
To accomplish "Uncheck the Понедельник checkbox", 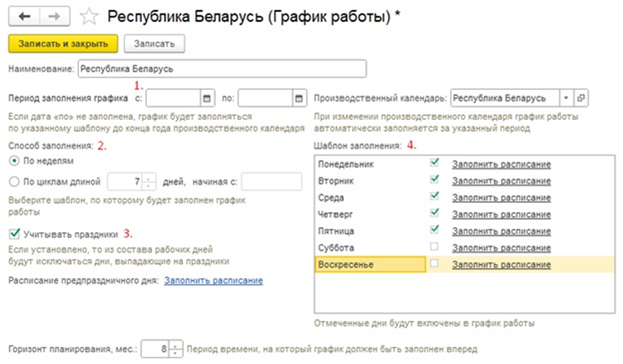I will tap(435, 163).
